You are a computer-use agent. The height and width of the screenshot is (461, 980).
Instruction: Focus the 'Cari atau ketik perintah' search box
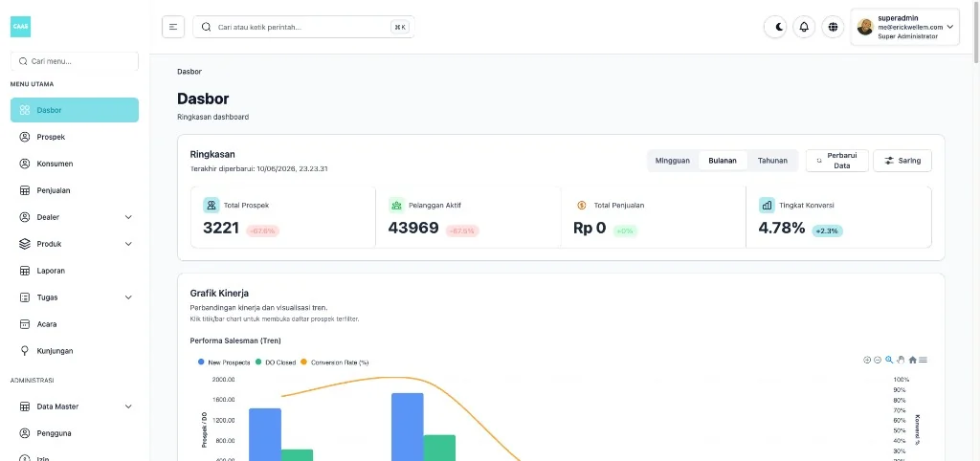[x=303, y=27]
